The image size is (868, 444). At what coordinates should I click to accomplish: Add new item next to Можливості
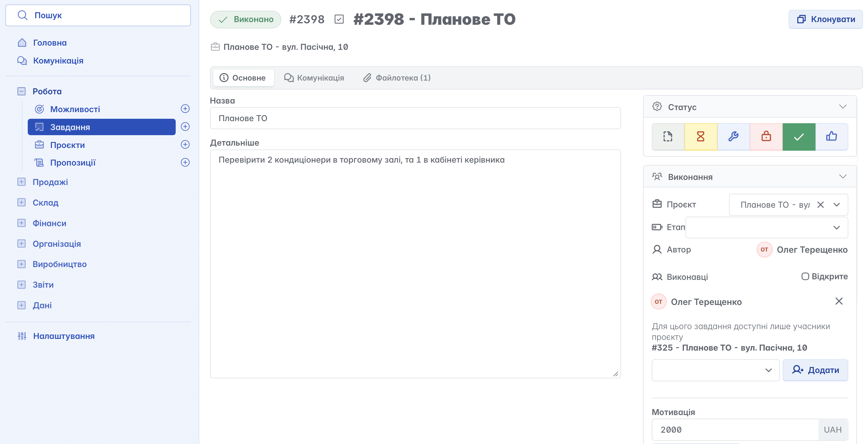185,109
